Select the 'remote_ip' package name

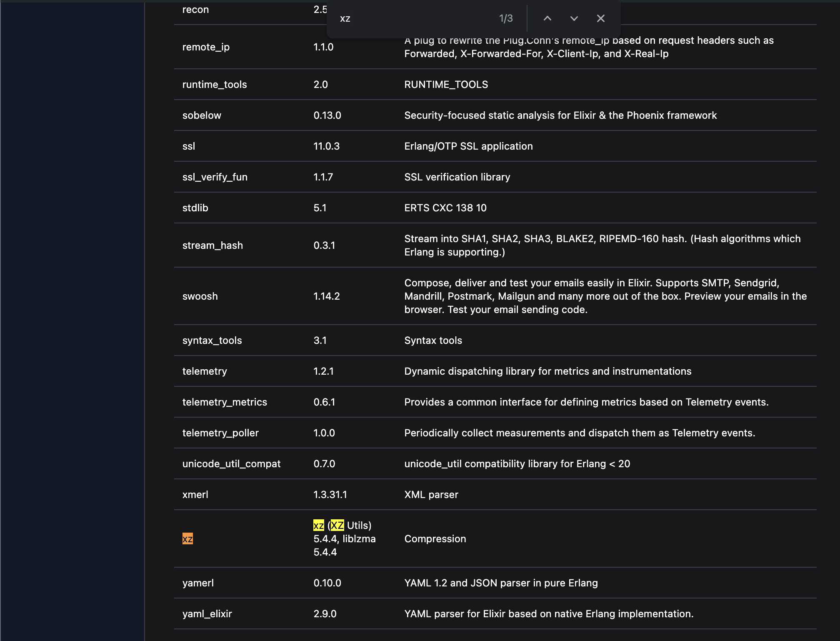[206, 47]
